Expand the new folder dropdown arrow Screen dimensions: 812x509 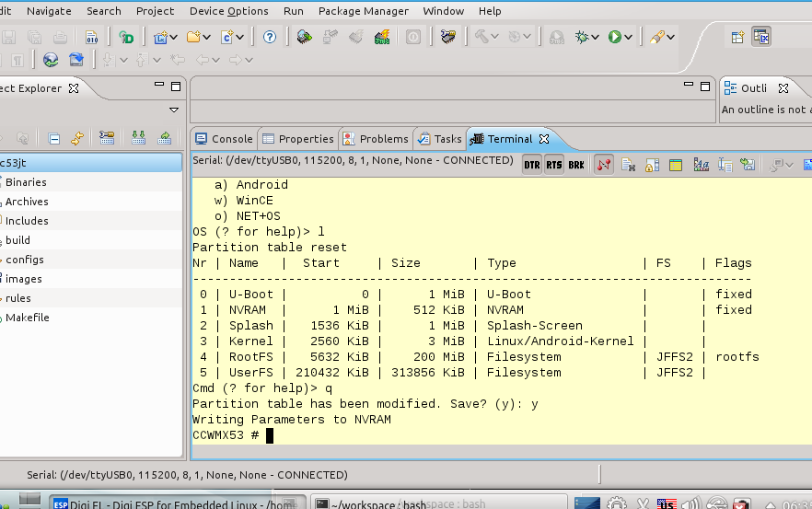click(206, 38)
